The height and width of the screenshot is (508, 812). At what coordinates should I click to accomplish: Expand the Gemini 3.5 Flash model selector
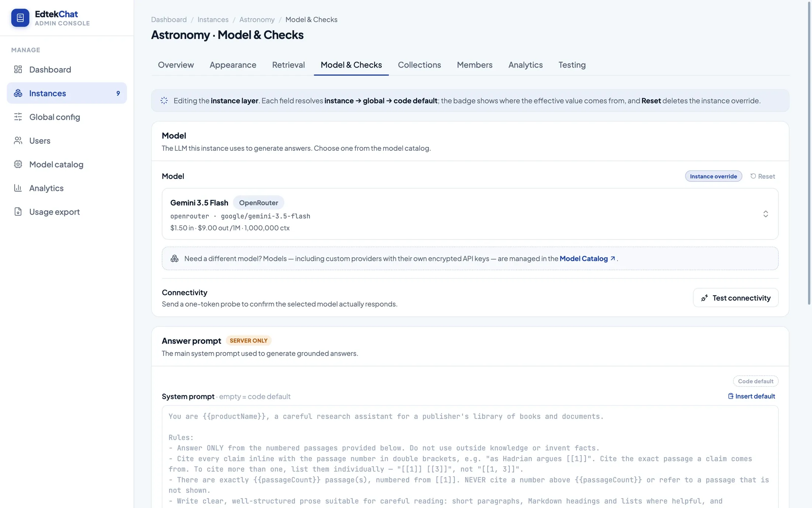(x=470, y=214)
